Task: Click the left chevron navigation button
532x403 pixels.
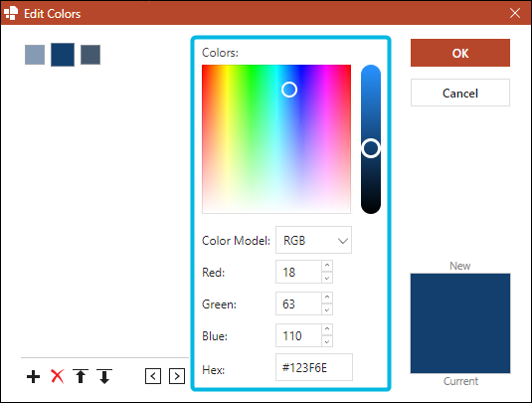Action: 153,376
